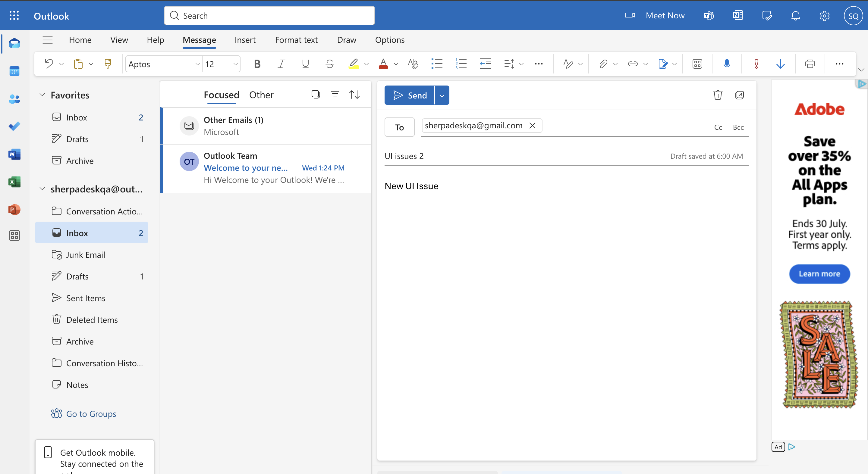This screenshot has height=474, width=868.
Task: Click the Format Painter icon
Action: tap(108, 64)
